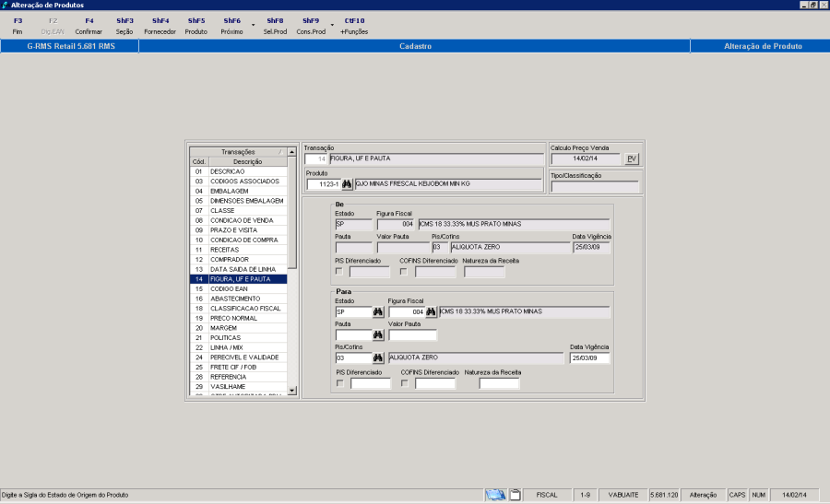Toggle PIS Diferenciado checkbox in Para section

[340, 383]
